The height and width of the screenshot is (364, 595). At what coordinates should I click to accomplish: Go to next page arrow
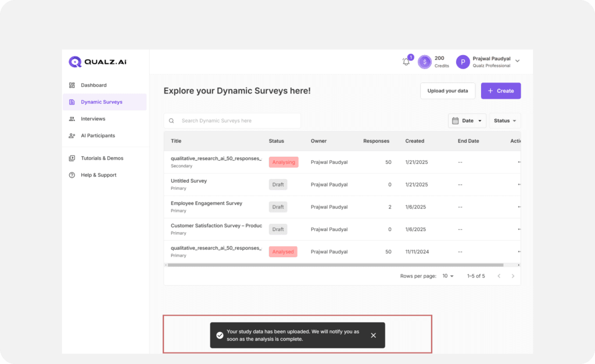point(512,276)
